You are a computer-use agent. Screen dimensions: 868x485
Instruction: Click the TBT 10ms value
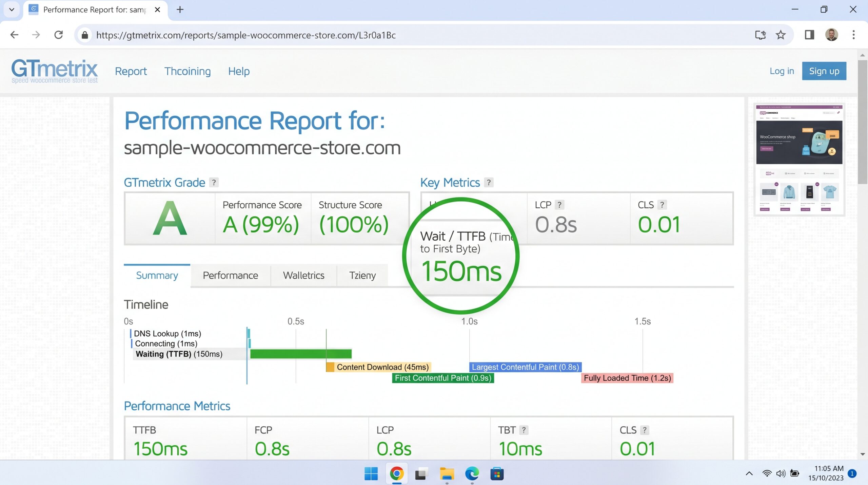click(520, 449)
